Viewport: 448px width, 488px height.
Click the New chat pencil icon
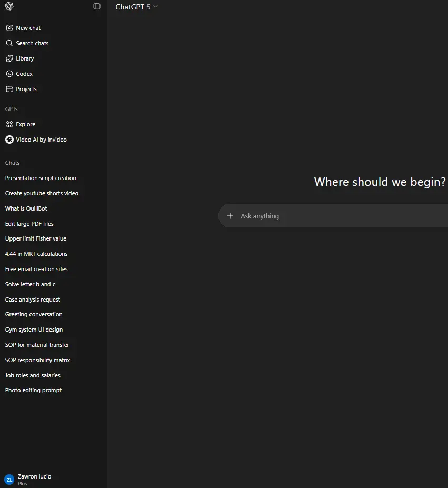pyautogui.click(x=9, y=28)
